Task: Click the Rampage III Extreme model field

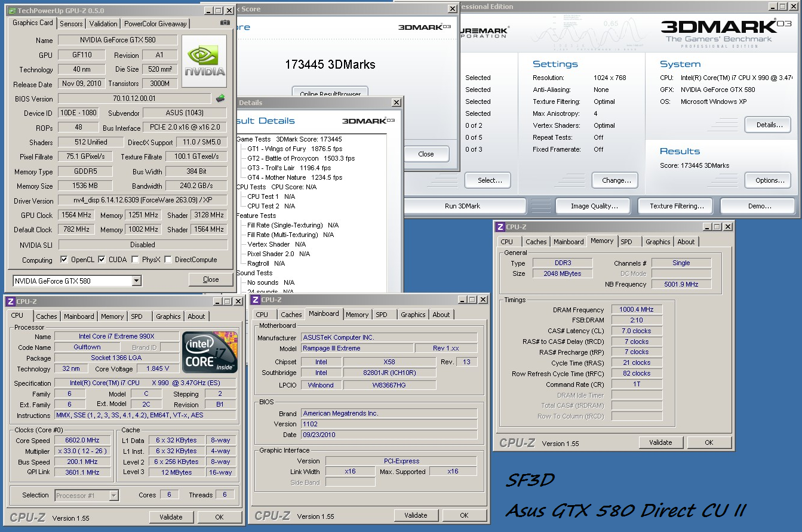Action: pyautogui.click(x=357, y=348)
